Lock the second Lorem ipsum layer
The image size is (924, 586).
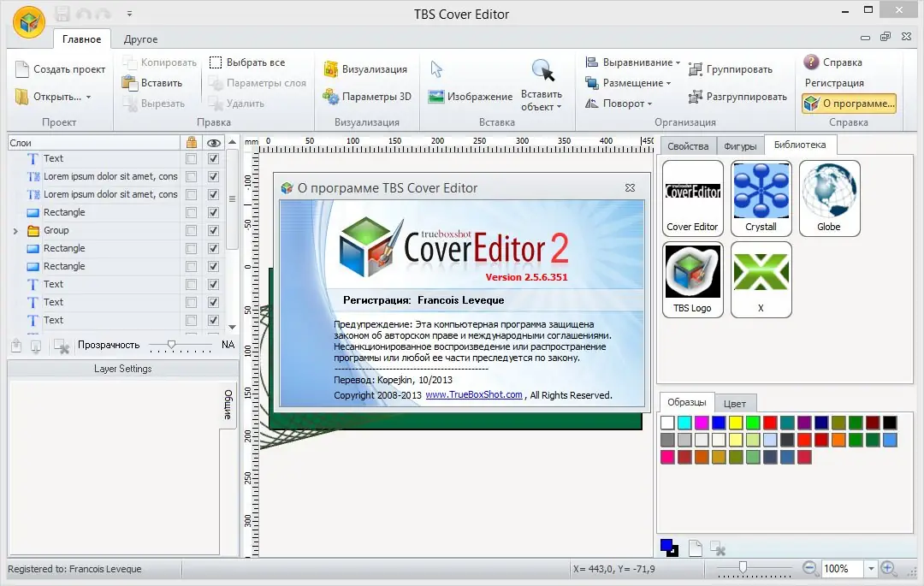pyautogui.click(x=191, y=194)
